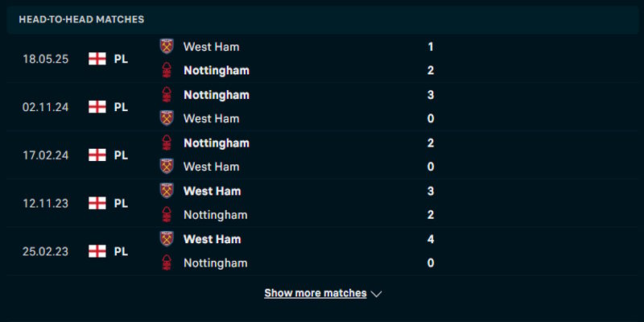Click the Head-to-Head Matches header
This screenshot has width=644, height=322.
82,19
